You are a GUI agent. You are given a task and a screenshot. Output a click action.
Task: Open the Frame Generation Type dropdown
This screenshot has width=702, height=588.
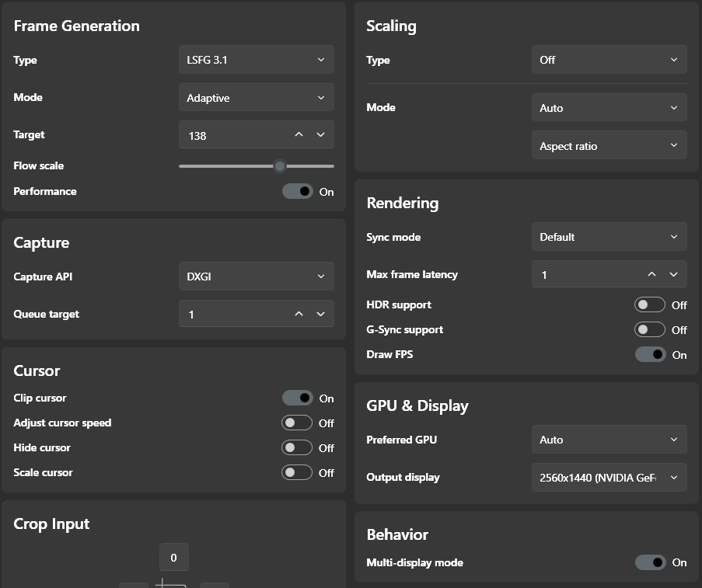[256, 60]
